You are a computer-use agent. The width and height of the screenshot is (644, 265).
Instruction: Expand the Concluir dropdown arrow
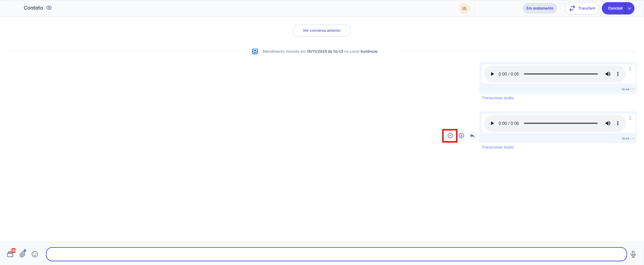click(x=630, y=8)
